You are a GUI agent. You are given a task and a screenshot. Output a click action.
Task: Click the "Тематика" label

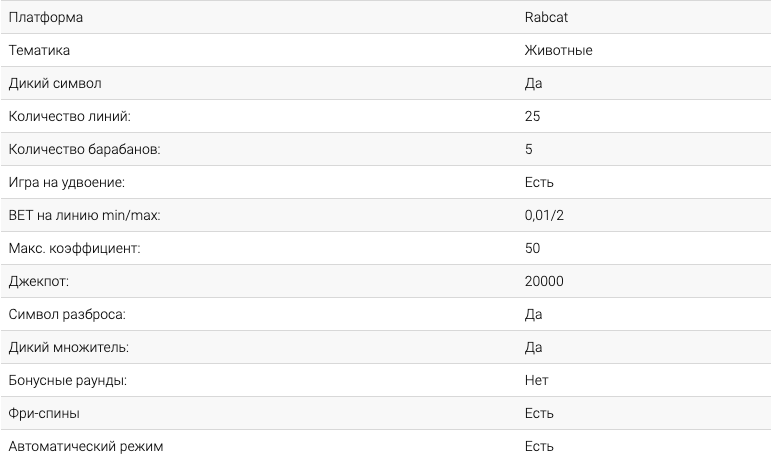coord(39,50)
